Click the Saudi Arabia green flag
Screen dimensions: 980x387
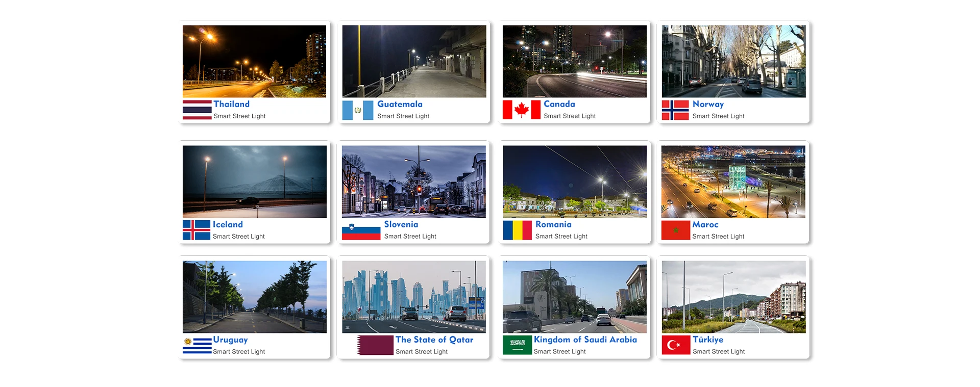[x=517, y=345]
